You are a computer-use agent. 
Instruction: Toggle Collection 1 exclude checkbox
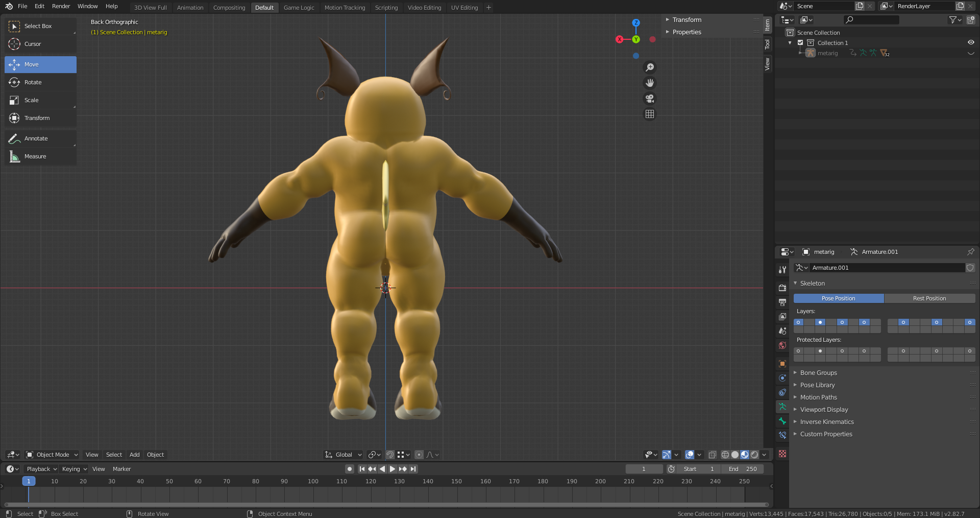click(x=800, y=43)
